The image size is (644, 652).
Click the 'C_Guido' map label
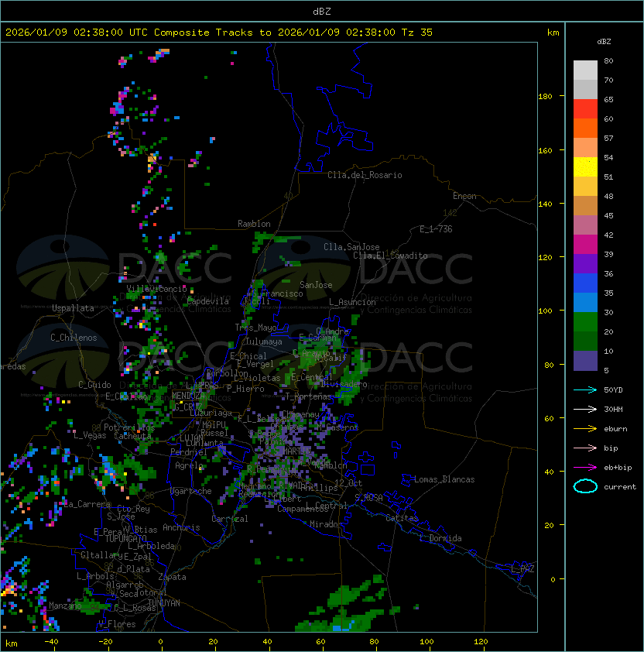pyautogui.click(x=94, y=385)
